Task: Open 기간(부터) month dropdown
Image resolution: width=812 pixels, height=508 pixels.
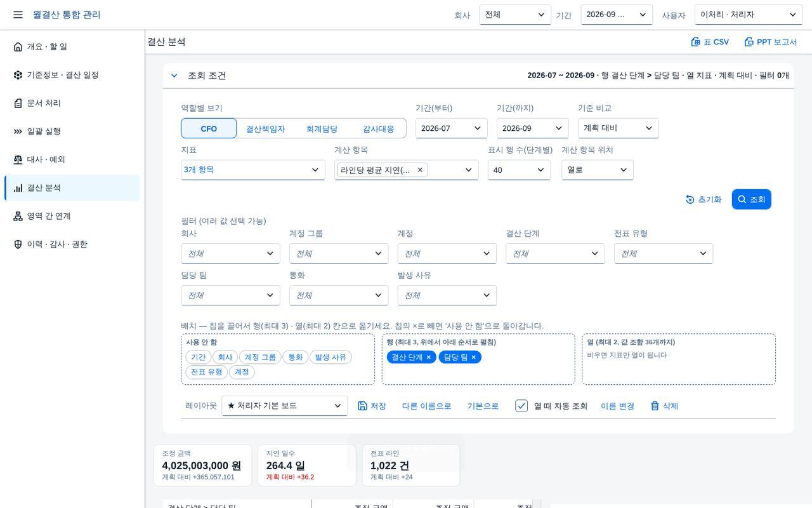Action: (452, 128)
